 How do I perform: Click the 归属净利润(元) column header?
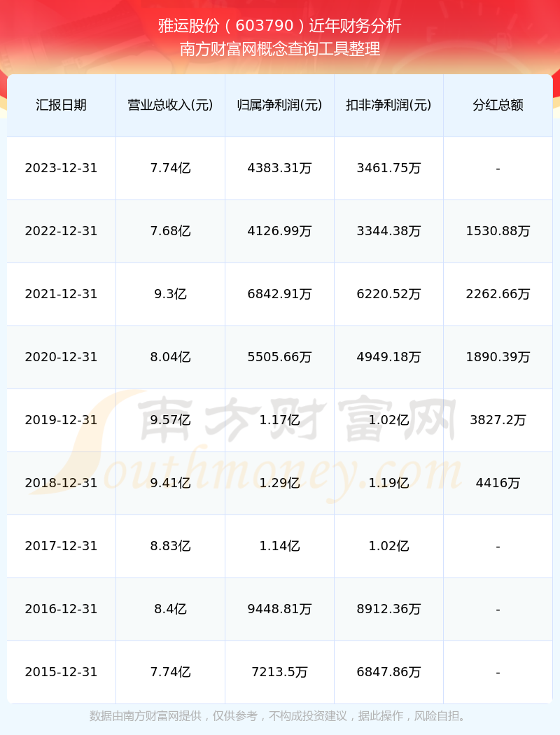point(280,105)
